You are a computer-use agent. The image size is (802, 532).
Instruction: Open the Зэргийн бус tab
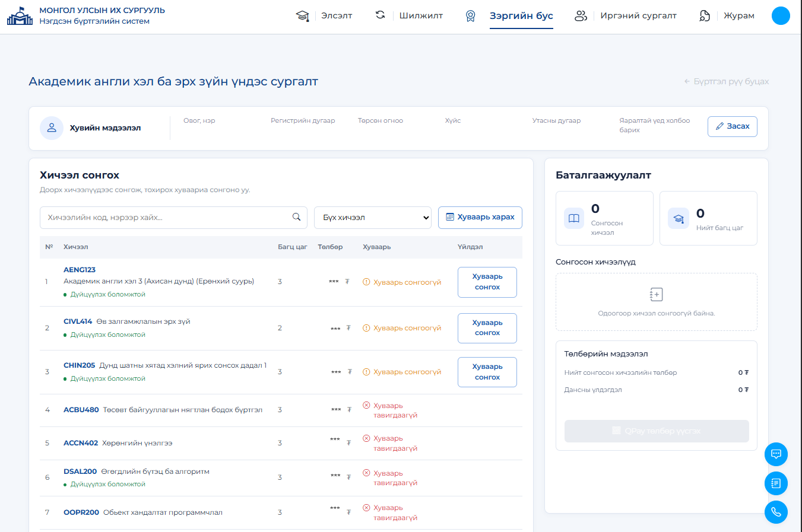tap(521, 16)
